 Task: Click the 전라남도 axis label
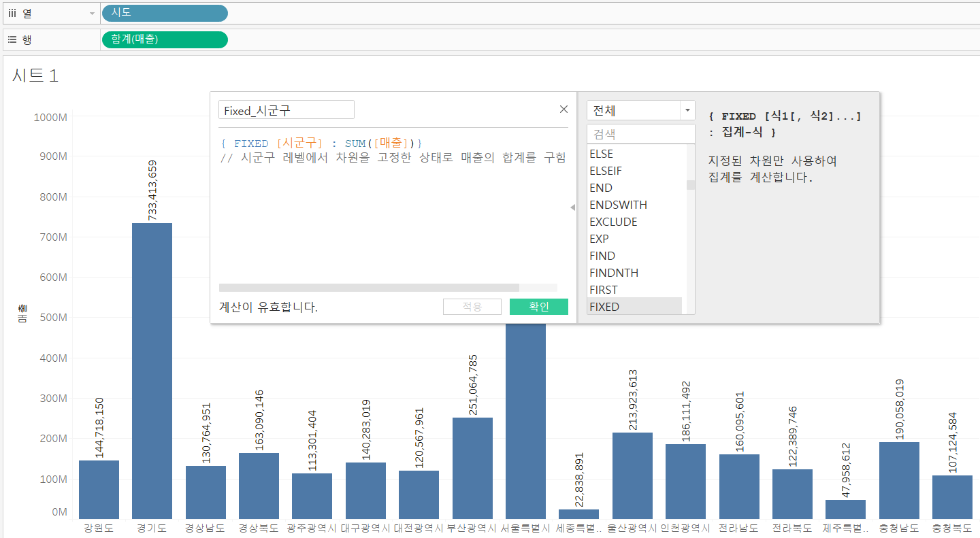pos(738,528)
